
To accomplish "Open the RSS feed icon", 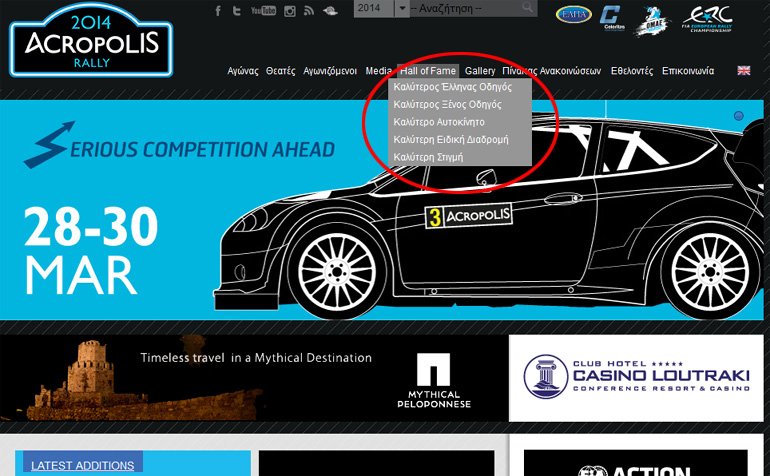I will click(309, 11).
